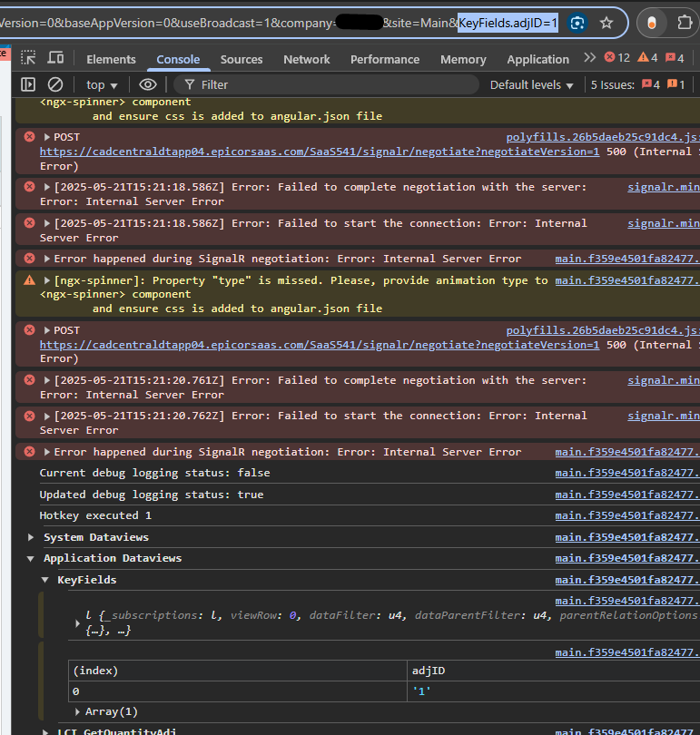The height and width of the screenshot is (735, 700).
Task: Click the Google Lens icon in address bar
Action: [577, 23]
